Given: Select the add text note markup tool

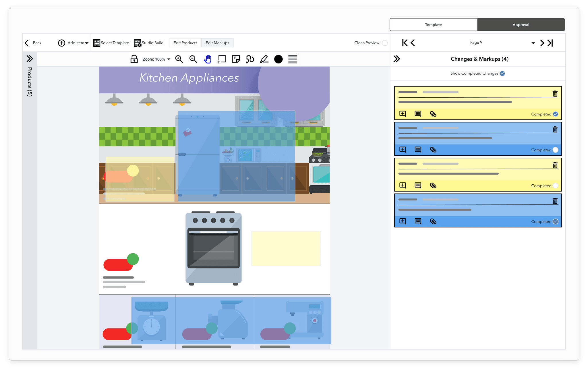Looking at the screenshot, I should (235, 59).
